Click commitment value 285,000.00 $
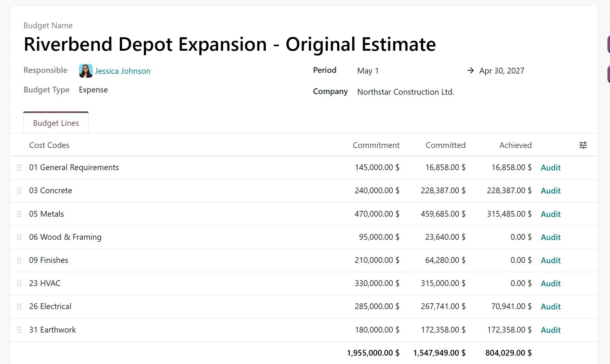The image size is (610, 364). [x=377, y=306]
